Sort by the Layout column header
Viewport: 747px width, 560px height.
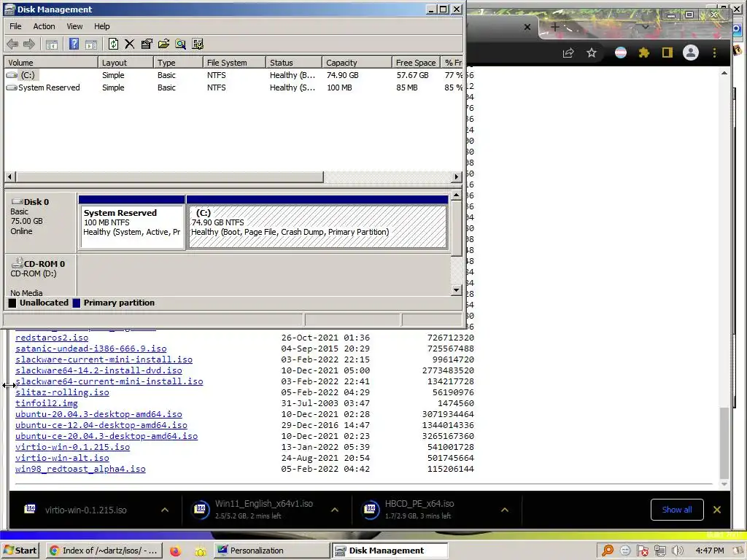tap(125, 63)
